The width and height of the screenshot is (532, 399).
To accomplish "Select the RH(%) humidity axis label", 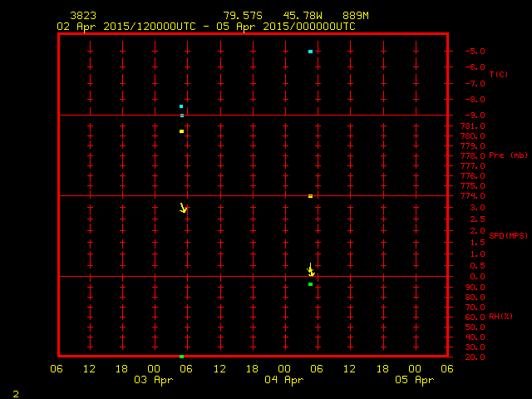I will tap(500, 317).
